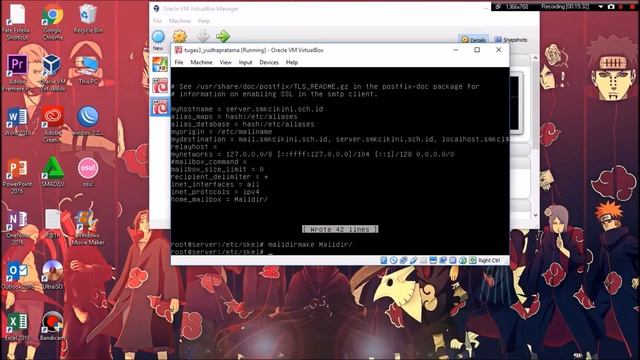
Task: Select the Google Chrome desktop icon
Action: coord(52,21)
